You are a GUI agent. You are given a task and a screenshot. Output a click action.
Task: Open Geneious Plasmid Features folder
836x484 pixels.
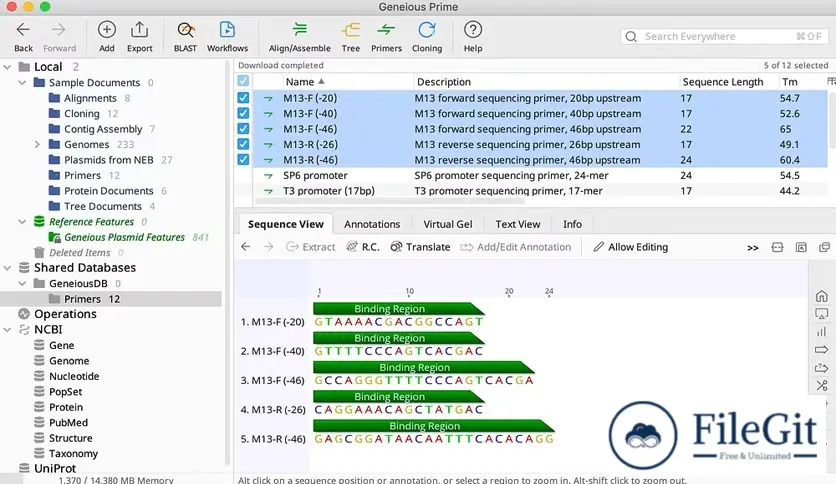tap(124, 237)
